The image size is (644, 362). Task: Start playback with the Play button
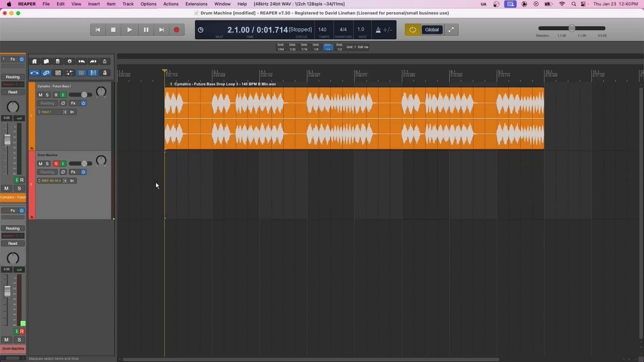click(x=129, y=30)
